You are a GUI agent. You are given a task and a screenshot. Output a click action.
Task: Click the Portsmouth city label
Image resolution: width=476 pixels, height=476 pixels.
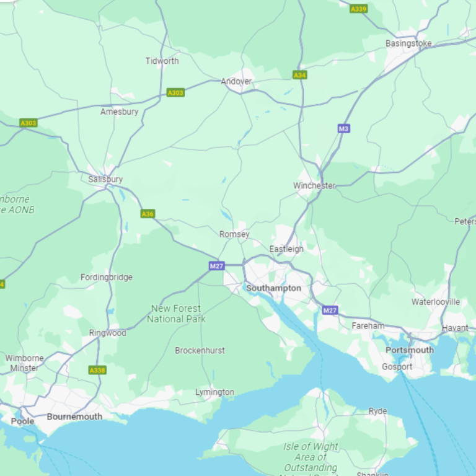(410, 350)
